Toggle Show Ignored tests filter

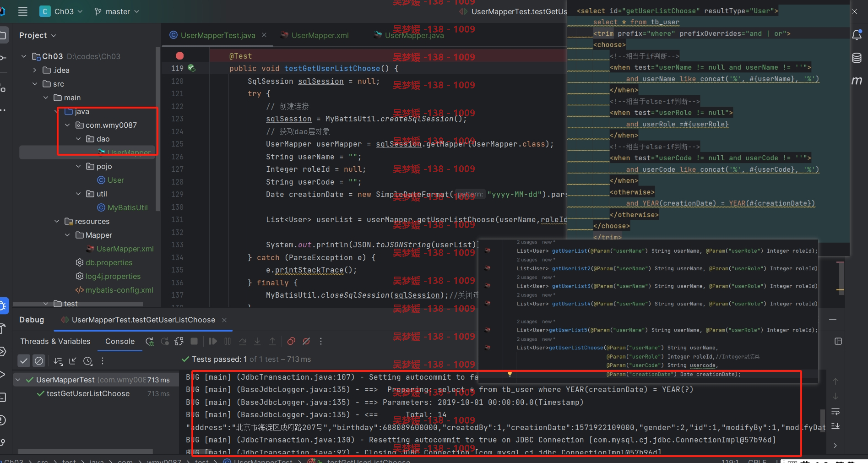39,361
